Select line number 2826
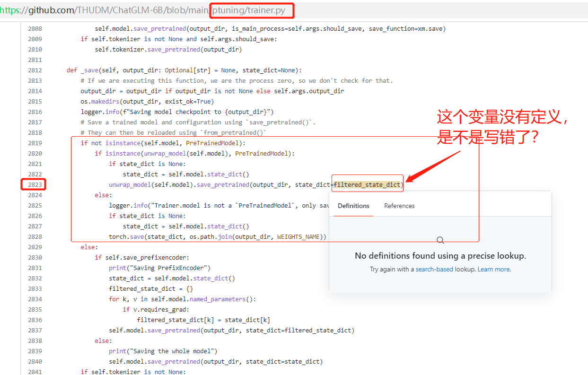The image size is (588, 375). tap(35, 216)
